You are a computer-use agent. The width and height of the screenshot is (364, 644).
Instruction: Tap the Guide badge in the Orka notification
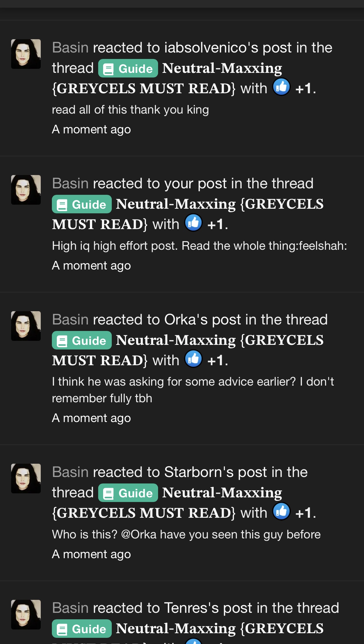click(x=82, y=340)
